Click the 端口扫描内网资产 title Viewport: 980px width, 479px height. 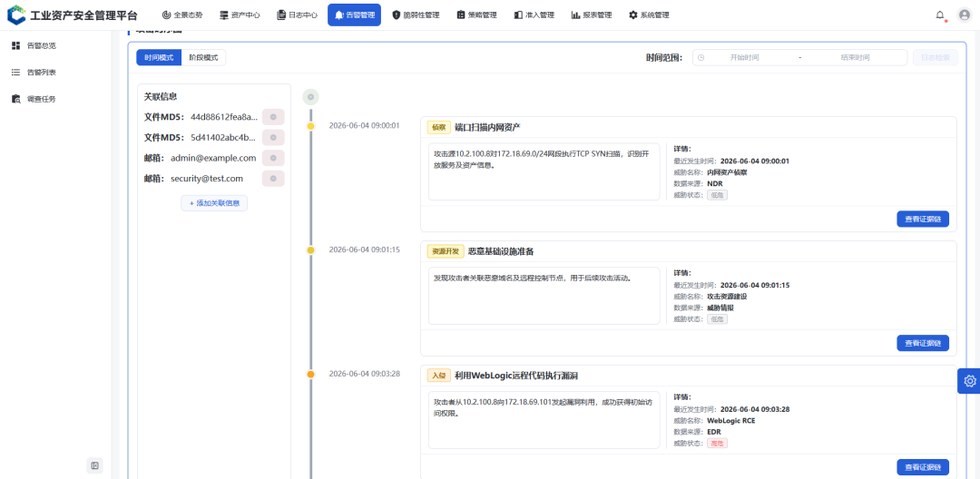[x=487, y=127]
